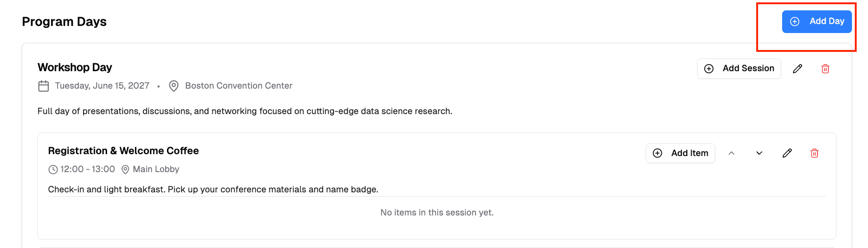Click location pin beside Boston Convention Center
Screen dimensions: 868x248
click(x=174, y=86)
